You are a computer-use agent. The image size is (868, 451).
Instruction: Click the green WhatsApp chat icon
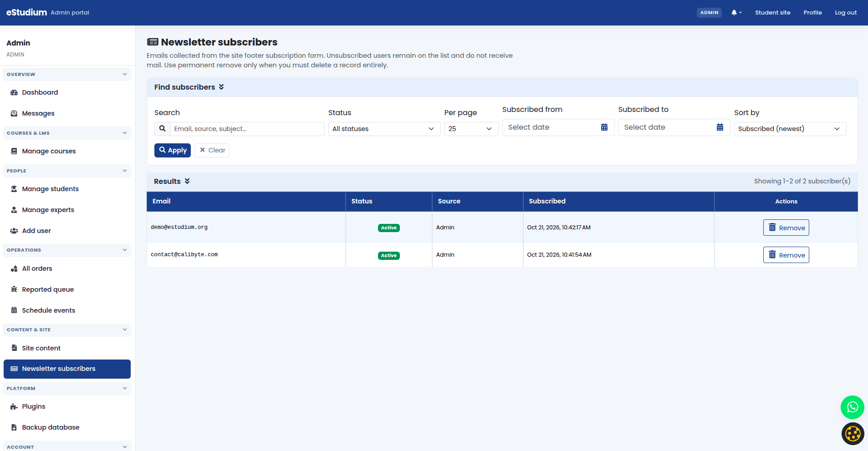pos(852,407)
